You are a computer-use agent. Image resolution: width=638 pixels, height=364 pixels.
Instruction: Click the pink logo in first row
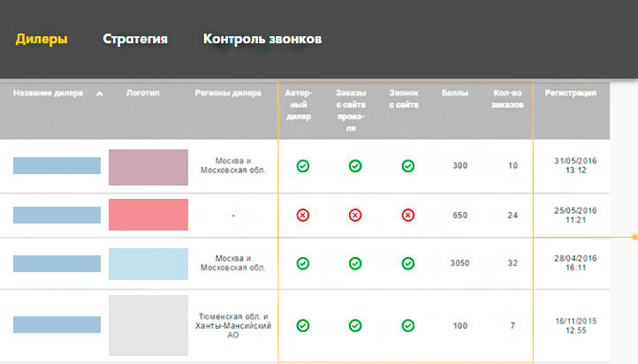tap(148, 167)
